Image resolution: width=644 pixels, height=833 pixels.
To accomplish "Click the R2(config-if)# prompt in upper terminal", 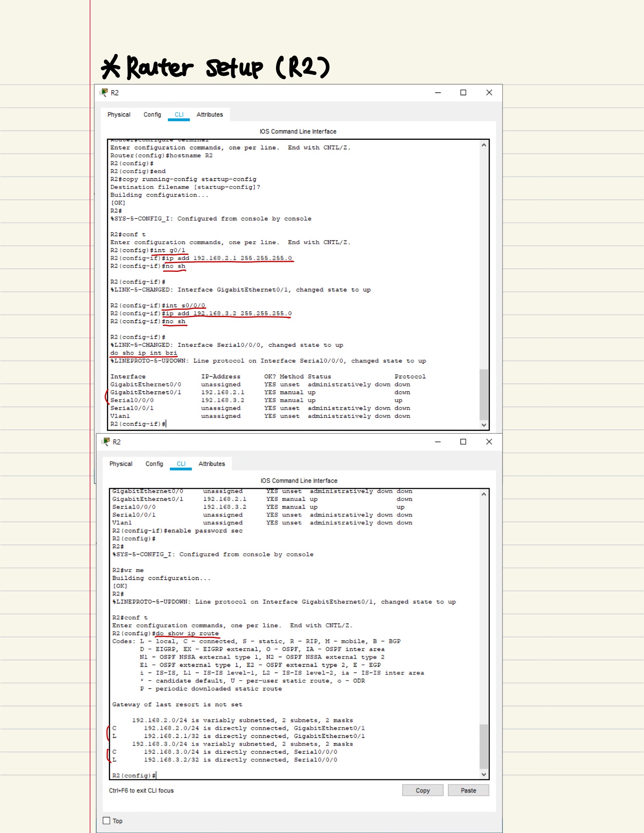I will 138,424.
